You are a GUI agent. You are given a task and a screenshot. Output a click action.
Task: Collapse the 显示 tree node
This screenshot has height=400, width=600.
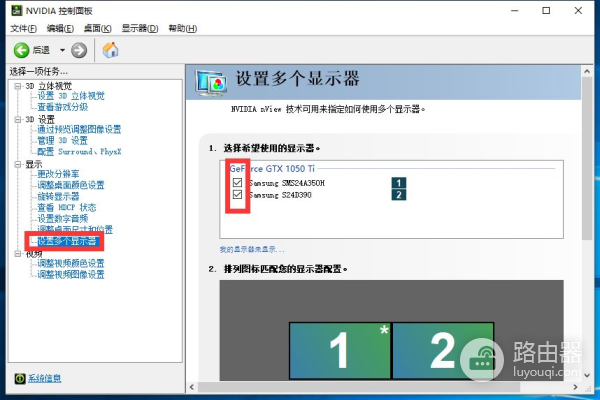(18, 164)
